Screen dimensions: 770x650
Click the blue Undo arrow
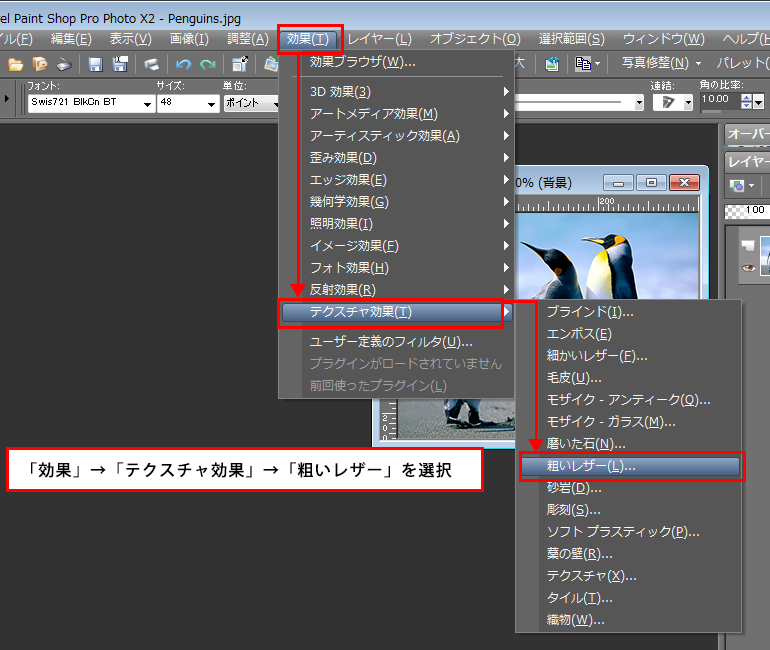[183, 64]
